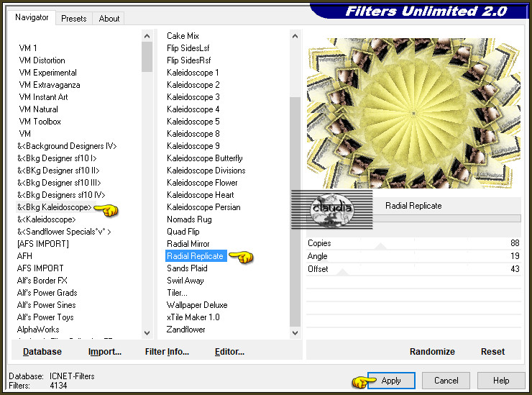Select &<Background Designers IV> category
This screenshot has width=532, height=395.
tap(67, 146)
